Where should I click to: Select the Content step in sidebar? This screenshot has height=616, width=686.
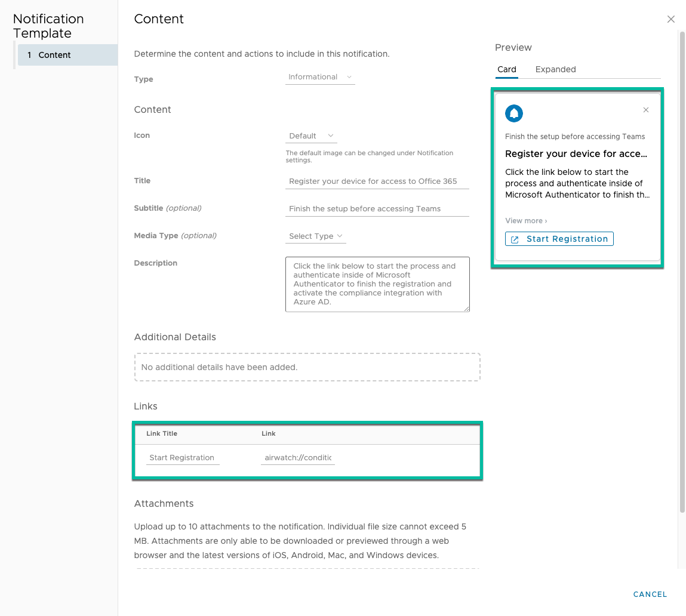pyautogui.click(x=67, y=55)
